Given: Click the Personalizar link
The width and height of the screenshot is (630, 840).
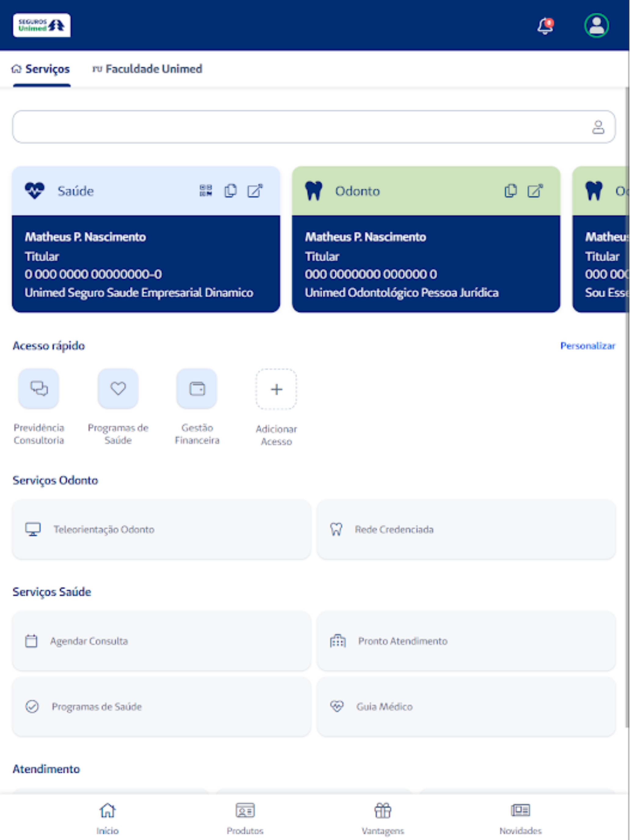Looking at the screenshot, I should pyautogui.click(x=588, y=346).
